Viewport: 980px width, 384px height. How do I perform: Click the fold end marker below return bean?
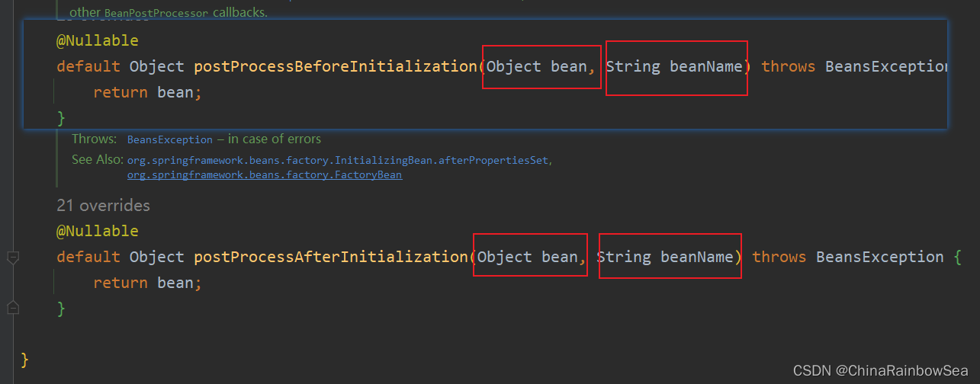[x=13, y=307]
